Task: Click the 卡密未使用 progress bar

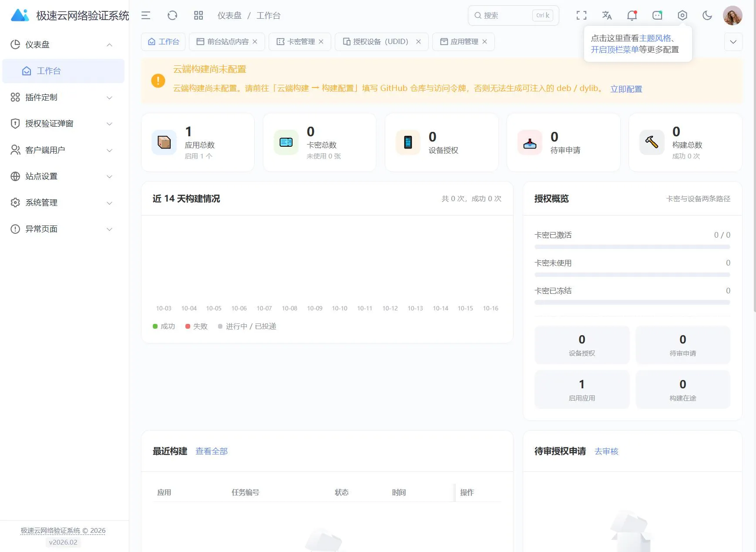Action: pyautogui.click(x=632, y=275)
